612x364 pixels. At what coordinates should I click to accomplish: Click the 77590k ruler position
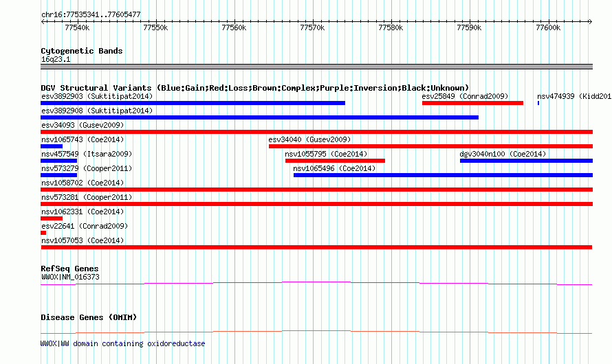pyautogui.click(x=469, y=27)
